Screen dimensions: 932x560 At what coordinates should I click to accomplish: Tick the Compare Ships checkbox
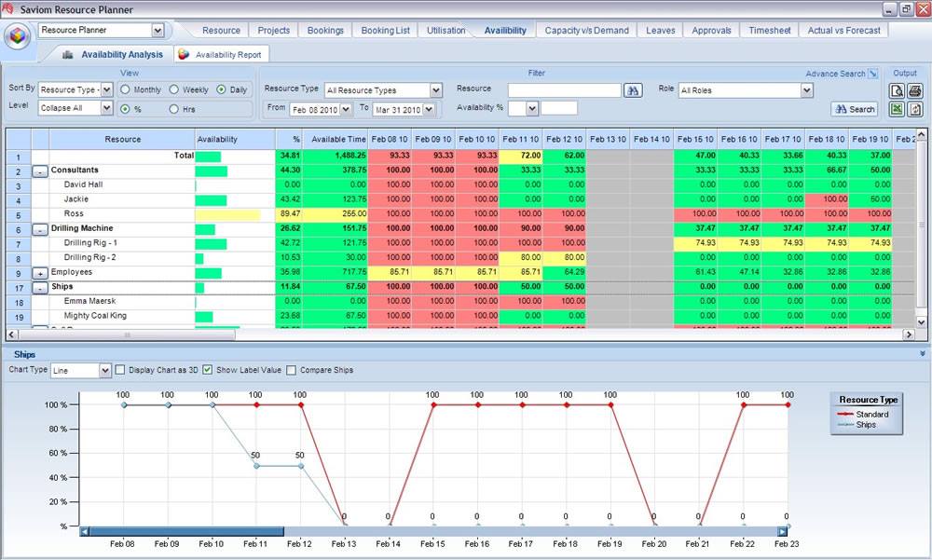click(291, 370)
